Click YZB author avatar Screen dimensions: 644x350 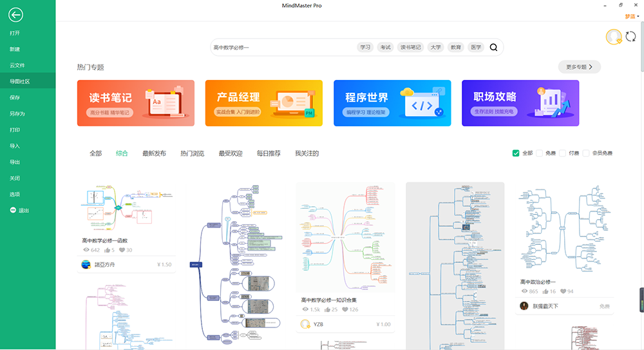click(305, 324)
